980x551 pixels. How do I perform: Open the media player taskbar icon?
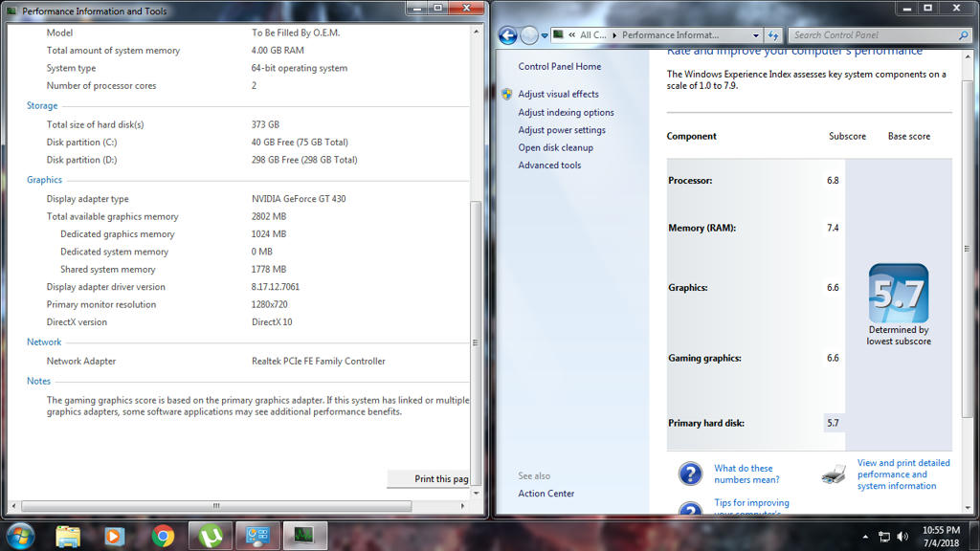114,536
